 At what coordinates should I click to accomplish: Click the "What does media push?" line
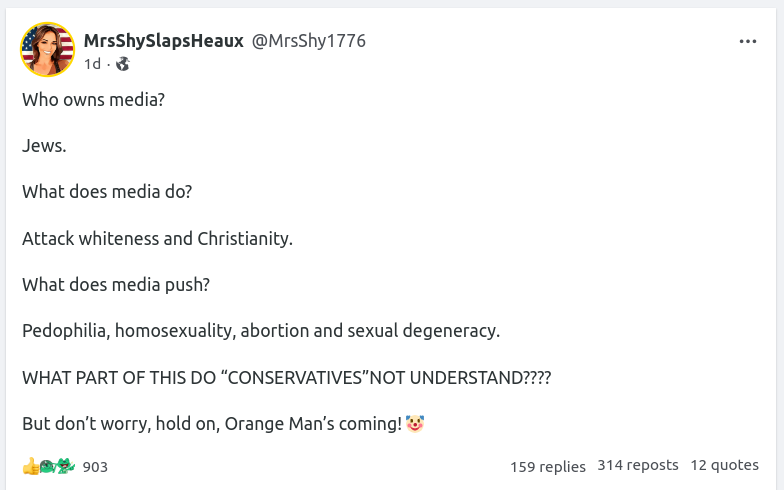pyautogui.click(x=116, y=284)
